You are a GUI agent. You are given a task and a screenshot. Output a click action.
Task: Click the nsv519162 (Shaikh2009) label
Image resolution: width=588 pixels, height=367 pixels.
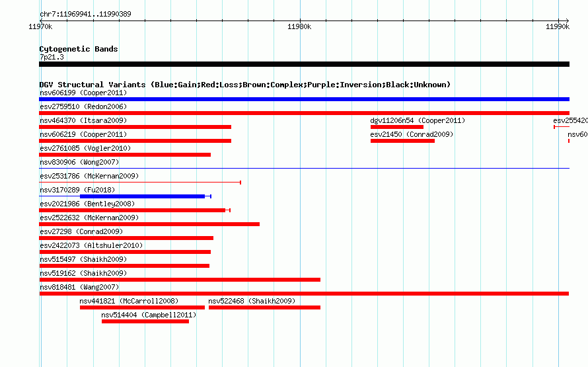coord(83,273)
